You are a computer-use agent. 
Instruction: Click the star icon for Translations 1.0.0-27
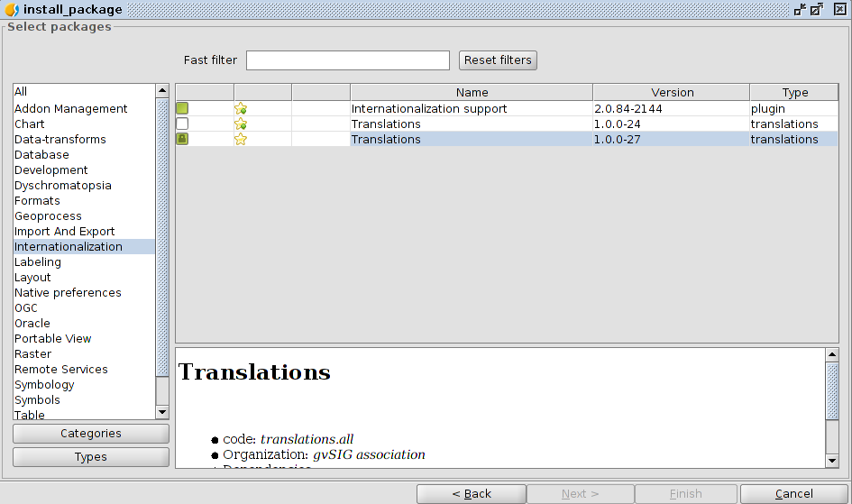[241, 140]
